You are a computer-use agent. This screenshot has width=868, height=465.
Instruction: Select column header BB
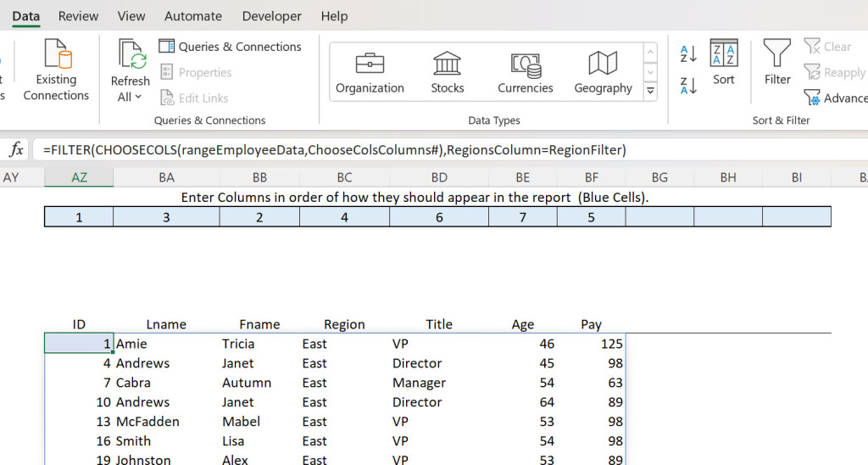click(x=259, y=177)
